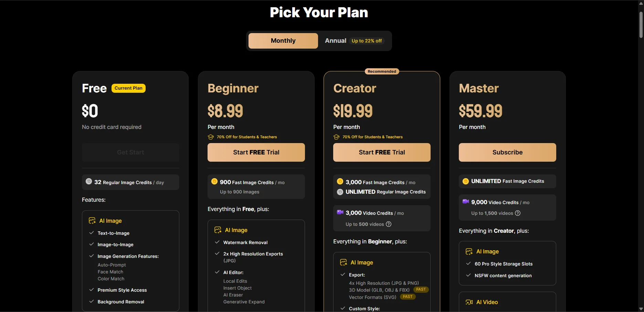Open 70% Off for Students & Teachers under Beginner
Viewport: 644px width, 312px height.
247,137
